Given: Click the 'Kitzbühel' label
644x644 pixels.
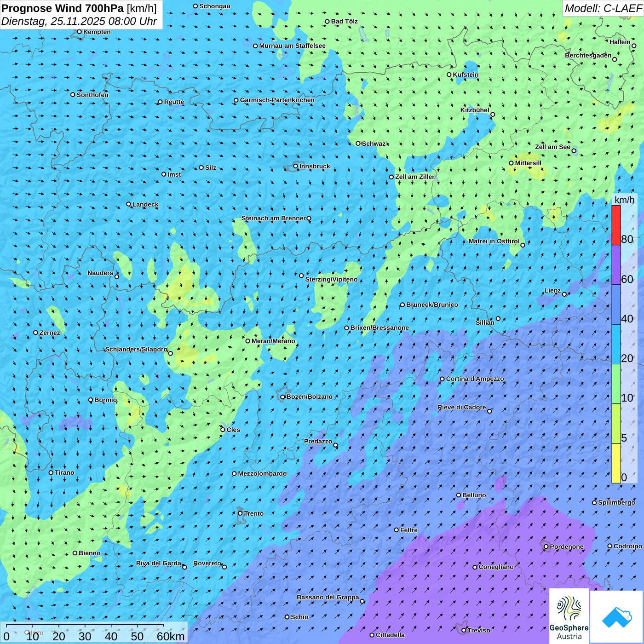Looking at the screenshot, I should click(475, 110).
